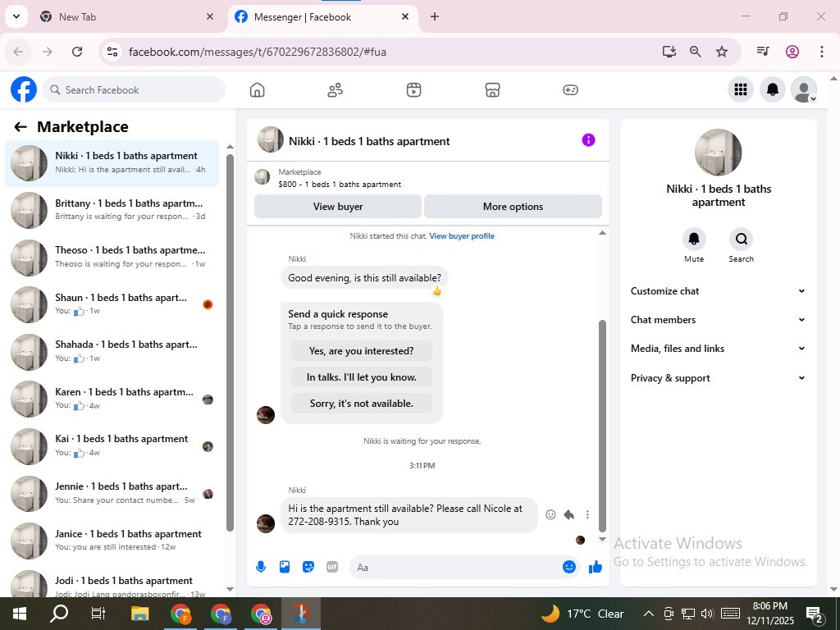Screen dimensions: 840x630
Task: Open Facebook Home feed icon
Action: point(257,90)
